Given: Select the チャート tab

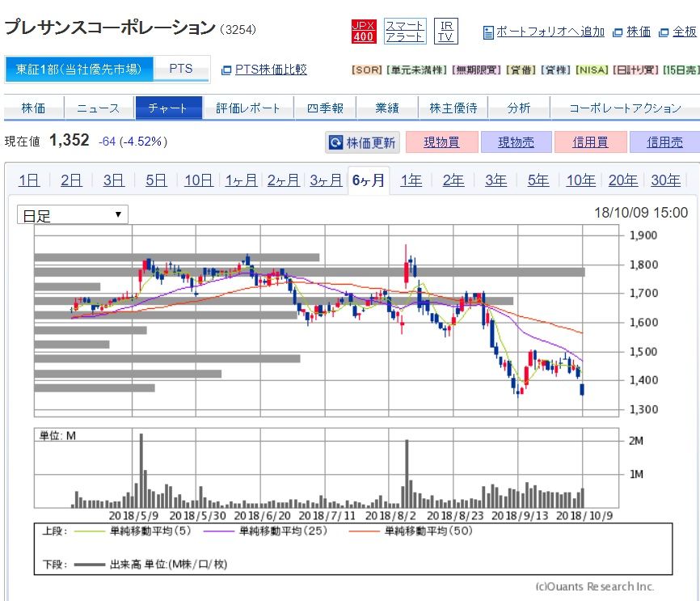Looking at the screenshot, I should tap(168, 108).
